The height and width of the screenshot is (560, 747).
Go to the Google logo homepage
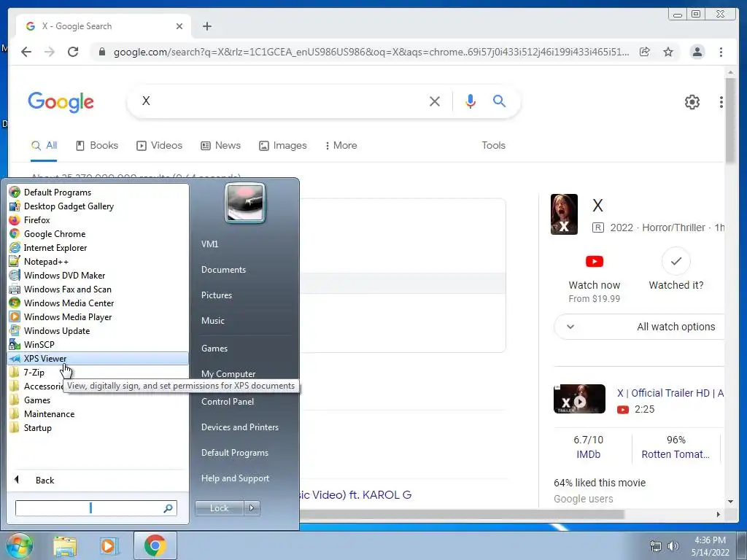click(x=61, y=102)
